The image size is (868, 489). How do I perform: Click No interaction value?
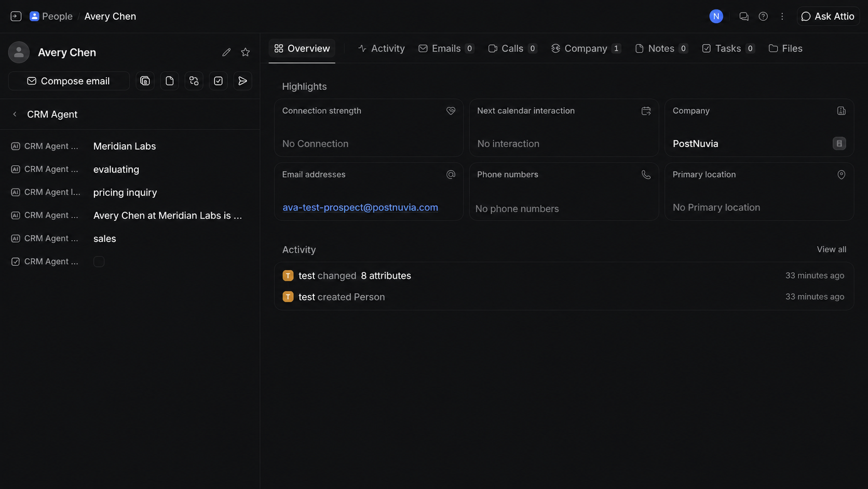508,143
